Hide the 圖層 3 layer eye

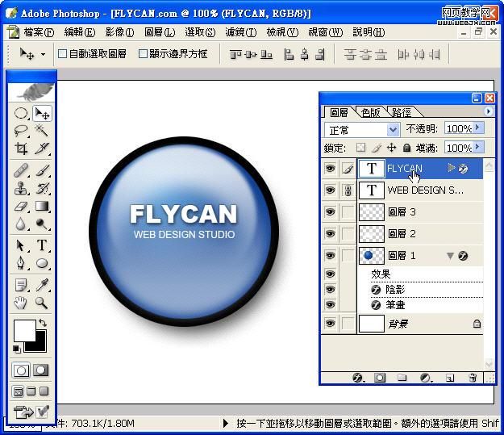click(330, 212)
